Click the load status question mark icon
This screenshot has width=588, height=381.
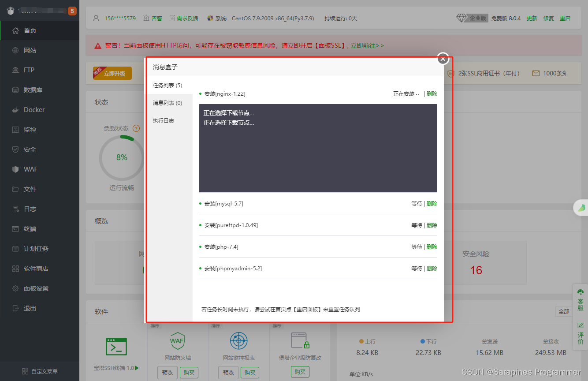(136, 129)
